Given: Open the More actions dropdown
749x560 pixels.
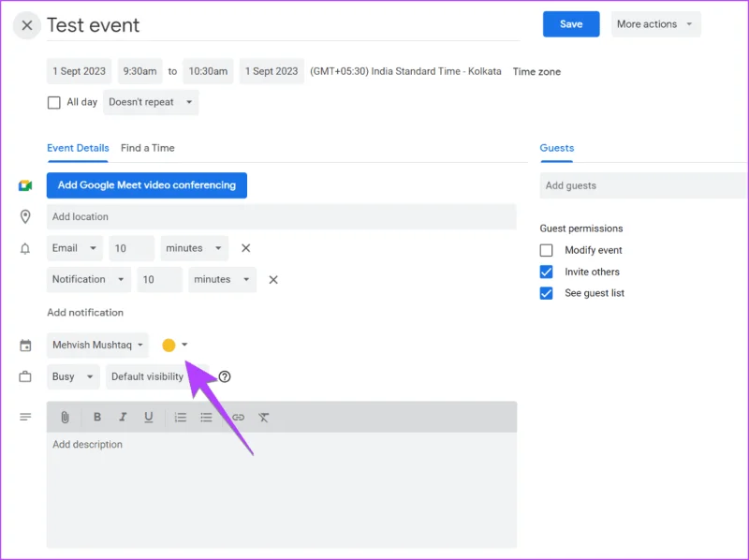Looking at the screenshot, I should (x=656, y=24).
